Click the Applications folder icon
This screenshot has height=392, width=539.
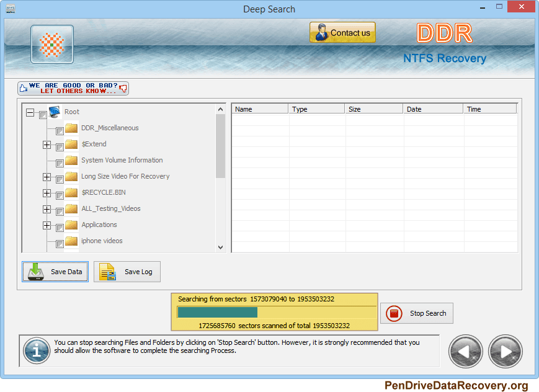(x=71, y=225)
